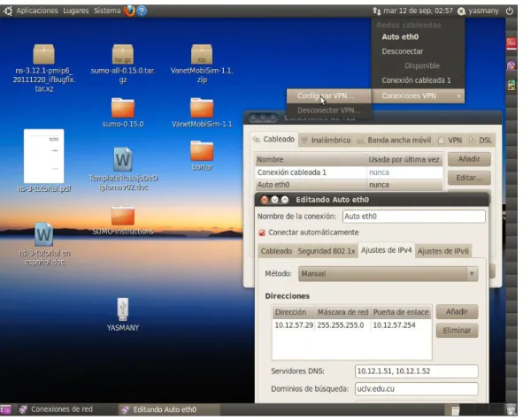The image size is (523, 420).
Task: Select netmask cell 255.255.255.0
Action: point(342,325)
